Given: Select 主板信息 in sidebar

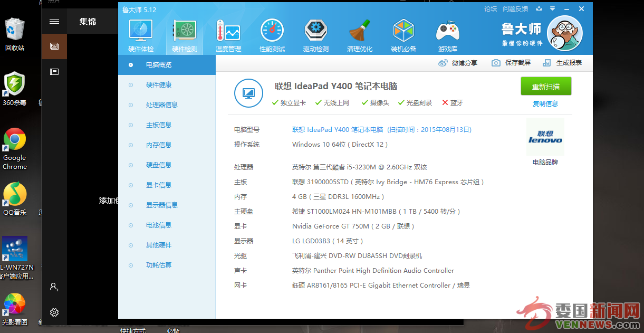Looking at the screenshot, I should tap(167, 125).
